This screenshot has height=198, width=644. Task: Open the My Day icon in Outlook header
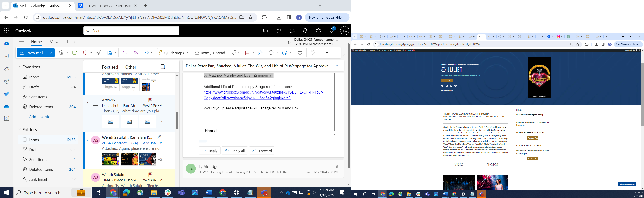point(292,31)
